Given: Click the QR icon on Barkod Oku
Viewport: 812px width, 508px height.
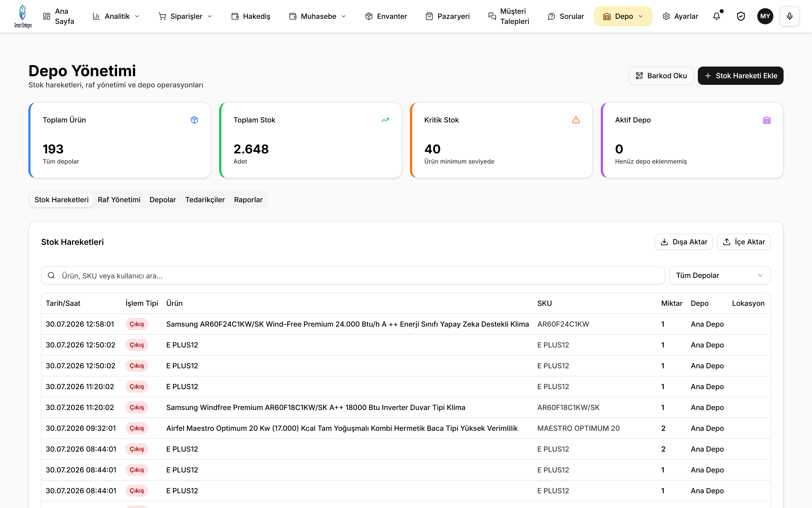Looking at the screenshot, I should point(639,76).
